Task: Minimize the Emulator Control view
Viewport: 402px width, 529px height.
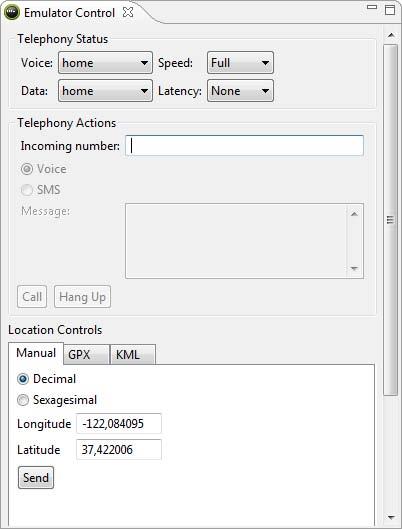Action: click(372, 7)
